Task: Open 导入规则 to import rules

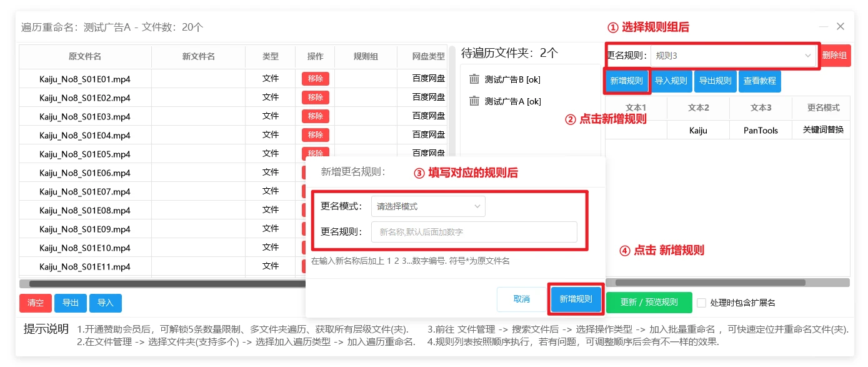Action: pos(671,81)
